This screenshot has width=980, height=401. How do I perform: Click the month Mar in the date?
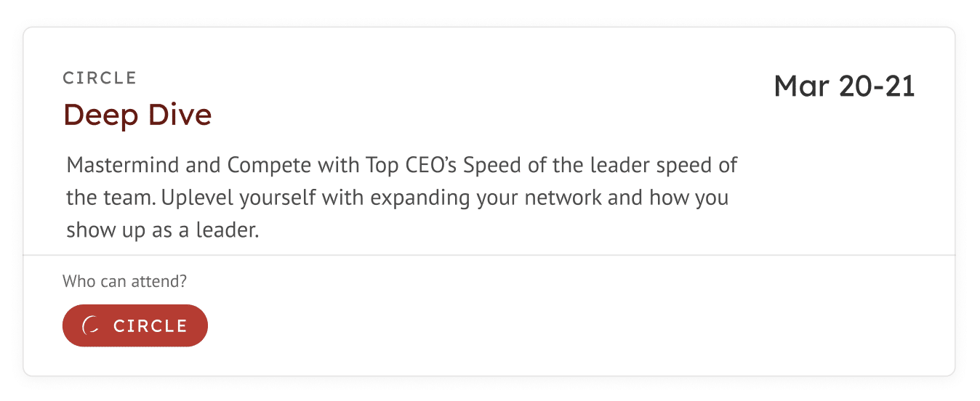point(802,86)
